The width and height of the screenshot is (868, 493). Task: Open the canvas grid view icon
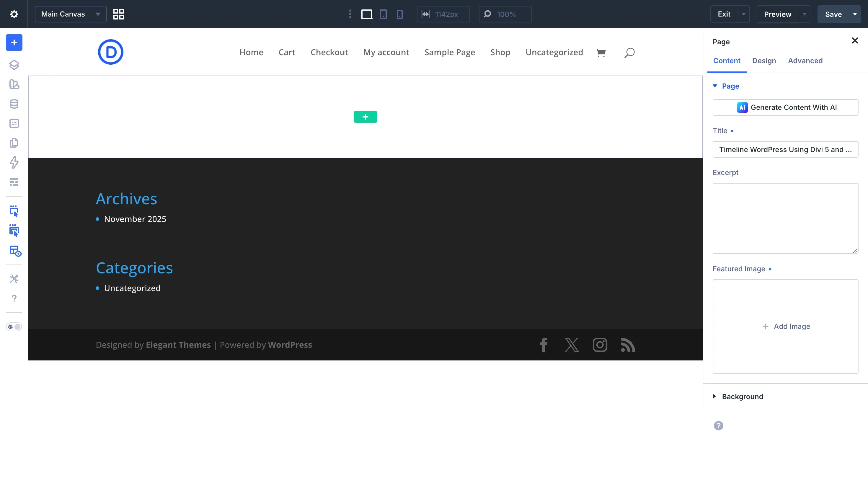[x=118, y=14]
